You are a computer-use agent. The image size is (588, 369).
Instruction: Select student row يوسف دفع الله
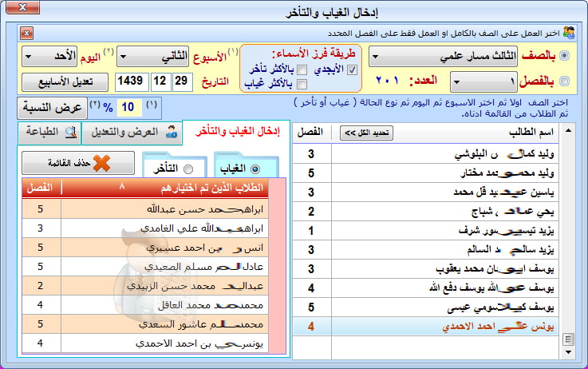(x=425, y=288)
